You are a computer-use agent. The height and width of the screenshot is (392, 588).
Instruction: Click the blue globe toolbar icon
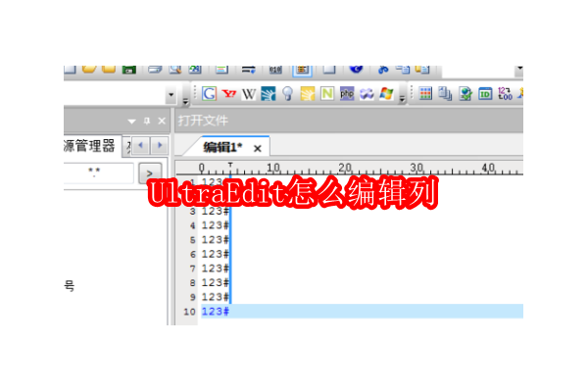tap(356, 70)
